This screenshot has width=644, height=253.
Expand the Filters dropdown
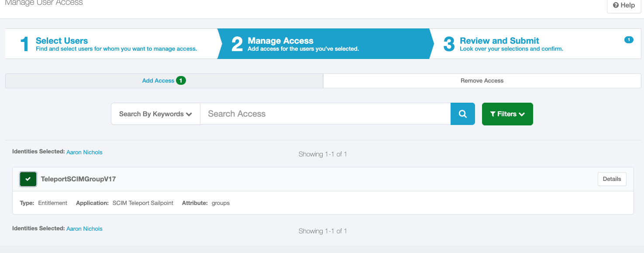[507, 114]
